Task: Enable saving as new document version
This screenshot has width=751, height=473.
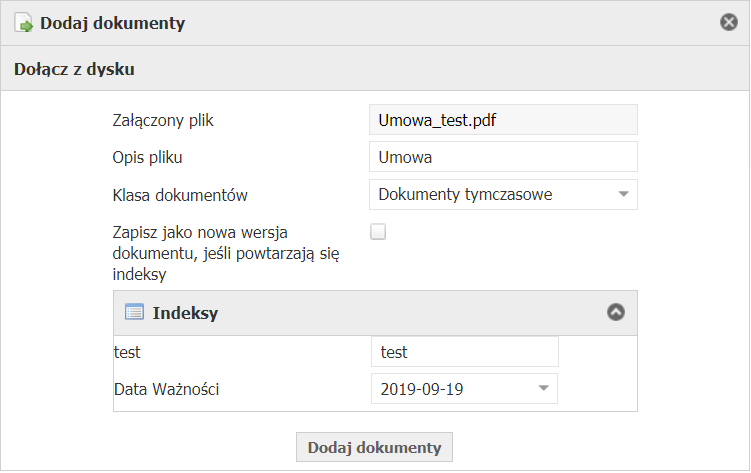Action: click(378, 232)
